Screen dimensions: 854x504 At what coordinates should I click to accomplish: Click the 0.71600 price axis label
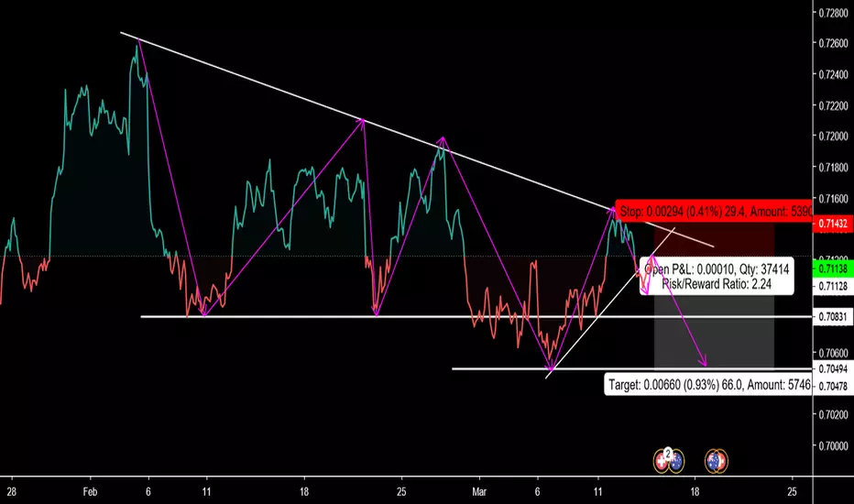(833, 198)
